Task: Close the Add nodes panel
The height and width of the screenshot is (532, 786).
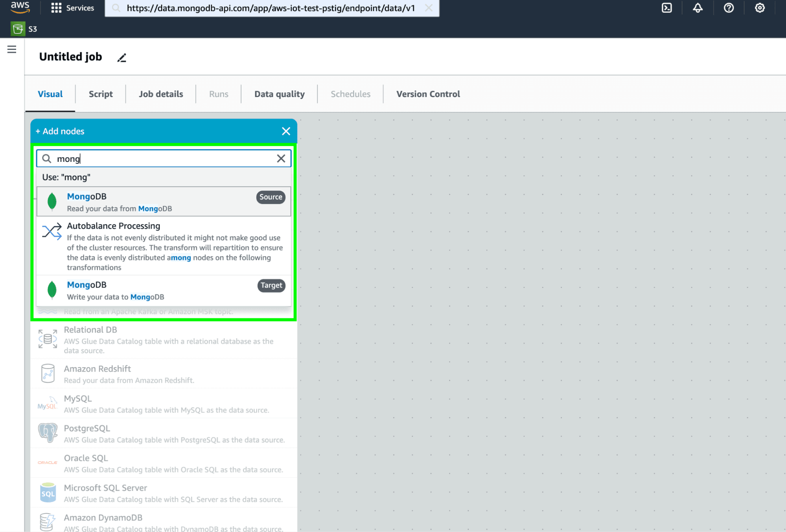Action: pos(286,131)
